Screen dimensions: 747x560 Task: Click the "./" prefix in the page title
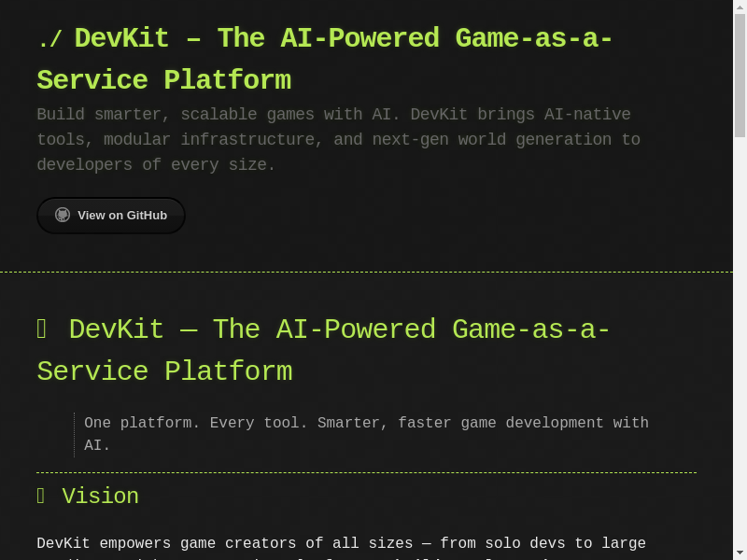click(49, 39)
